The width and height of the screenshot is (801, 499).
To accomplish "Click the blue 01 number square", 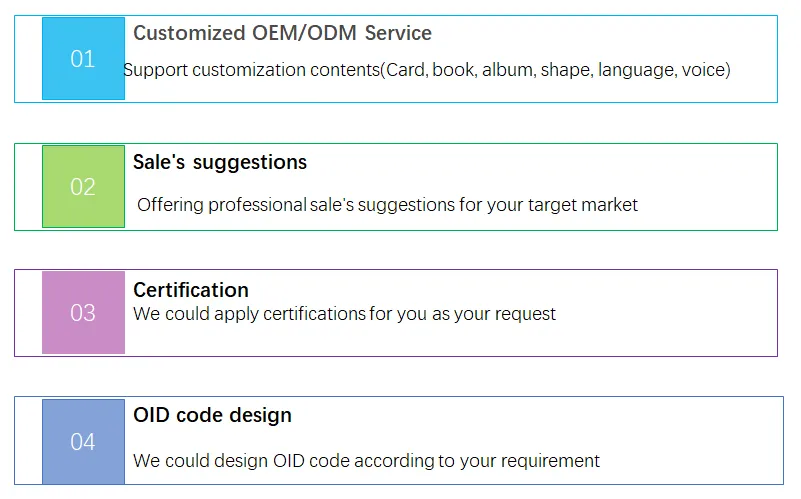I will click(83, 59).
